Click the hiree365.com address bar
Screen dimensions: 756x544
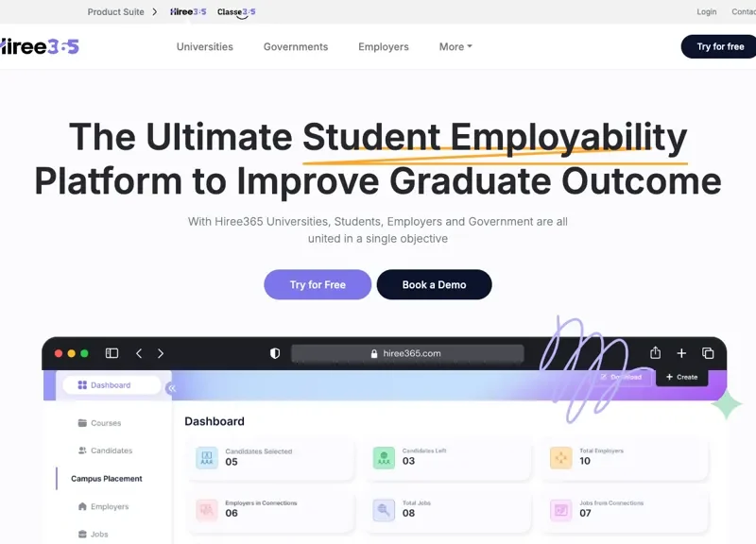[407, 353]
